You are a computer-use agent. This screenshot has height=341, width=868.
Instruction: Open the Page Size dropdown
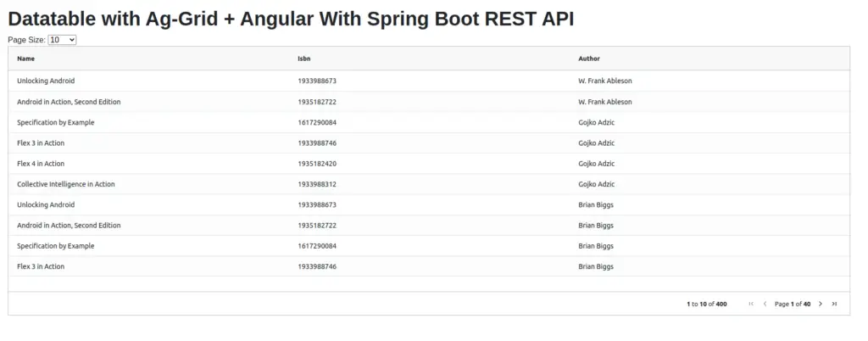[x=62, y=40]
